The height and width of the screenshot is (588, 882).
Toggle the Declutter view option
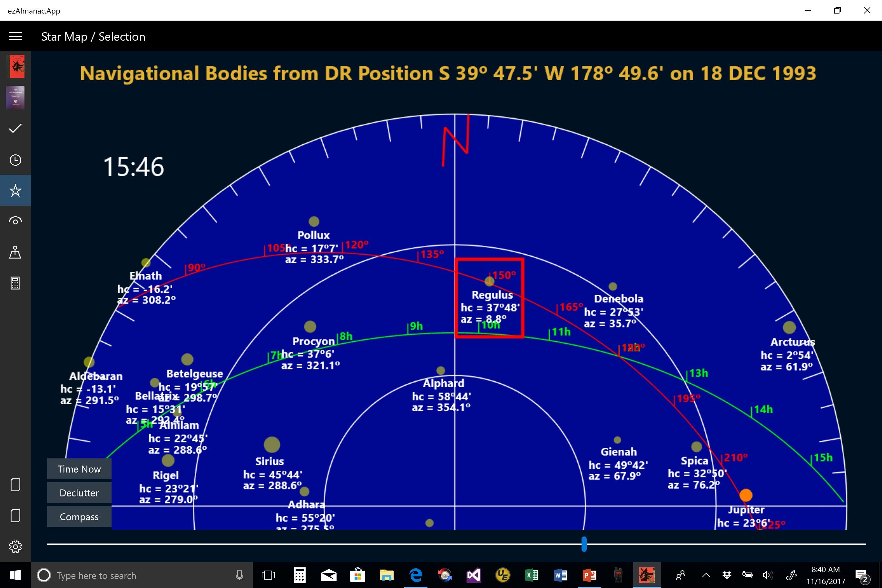[78, 493]
